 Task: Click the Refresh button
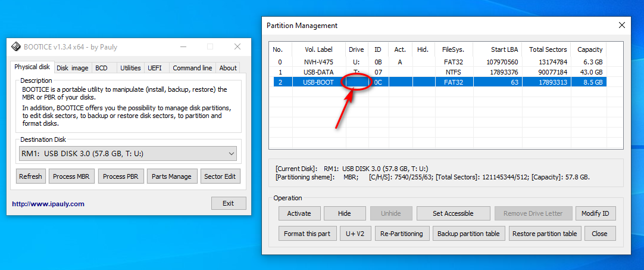[30, 176]
